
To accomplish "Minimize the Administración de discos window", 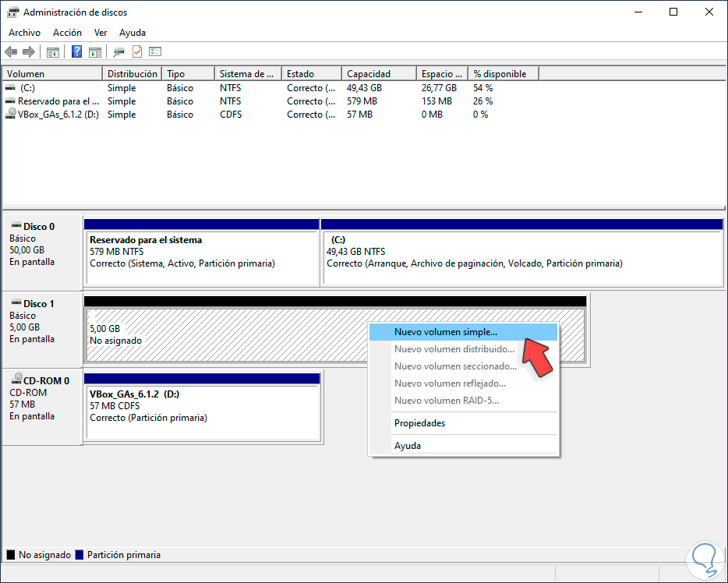I will (638, 12).
